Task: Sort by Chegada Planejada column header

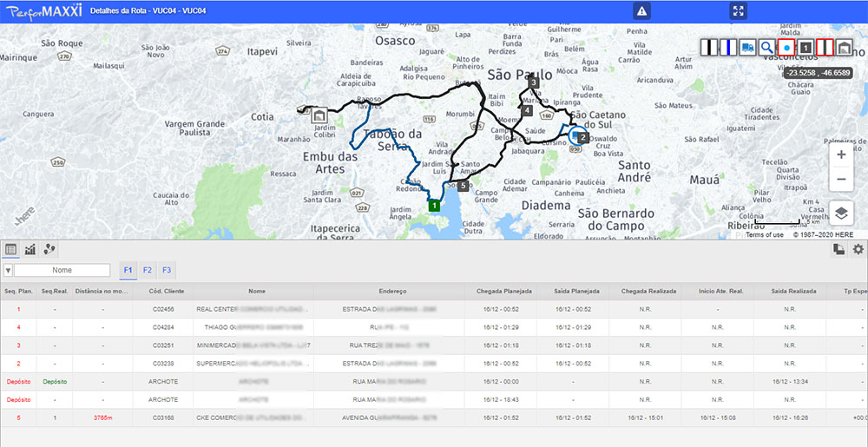Action: pos(504,292)
